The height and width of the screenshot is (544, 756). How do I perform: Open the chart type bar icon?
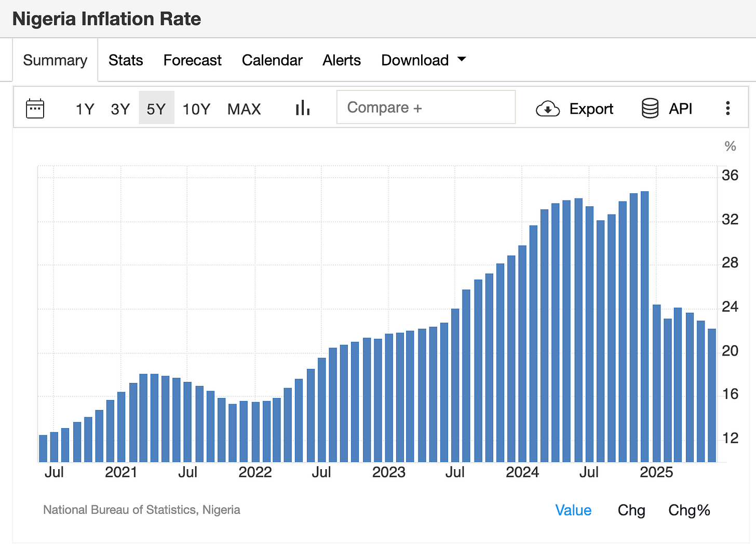[x=303, y=108]
